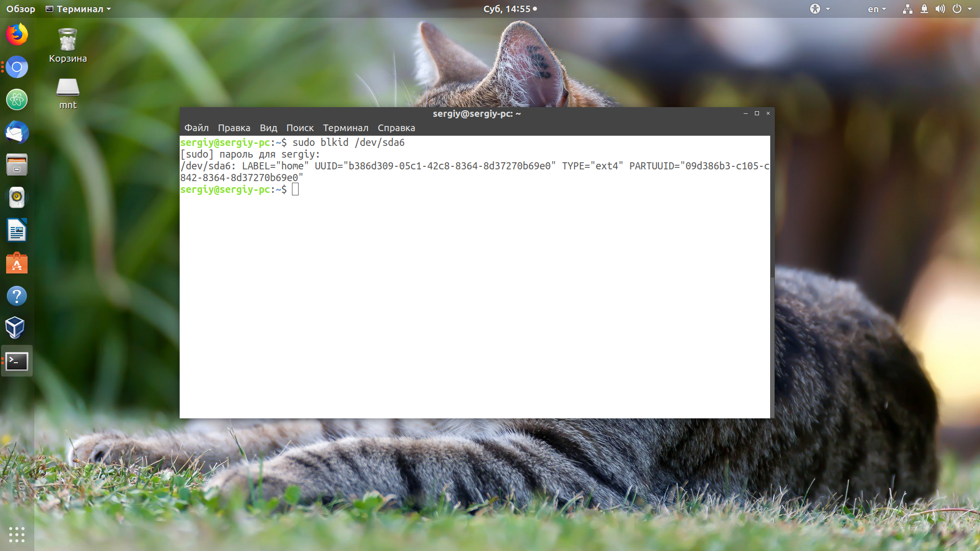The height and width of the screenshot is (551, 980).
Task: Open the accessibility menu icon
Action: point(815,9)
